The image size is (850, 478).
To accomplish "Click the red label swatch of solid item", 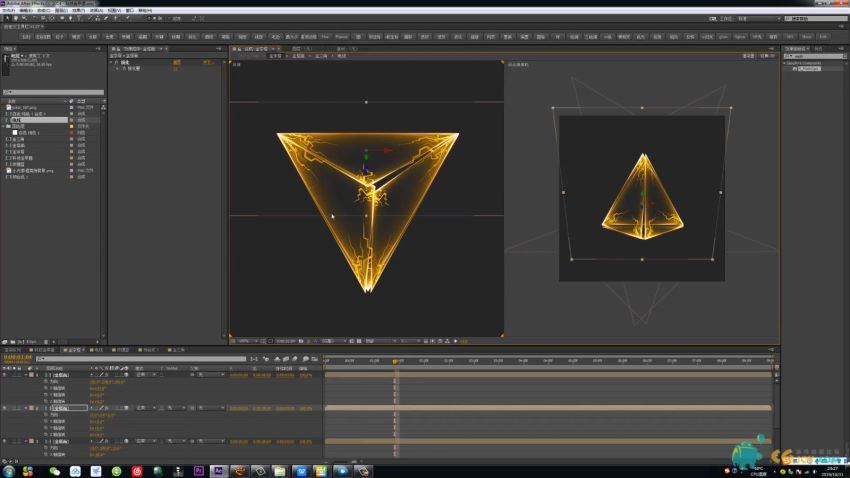I will point(72,133).
